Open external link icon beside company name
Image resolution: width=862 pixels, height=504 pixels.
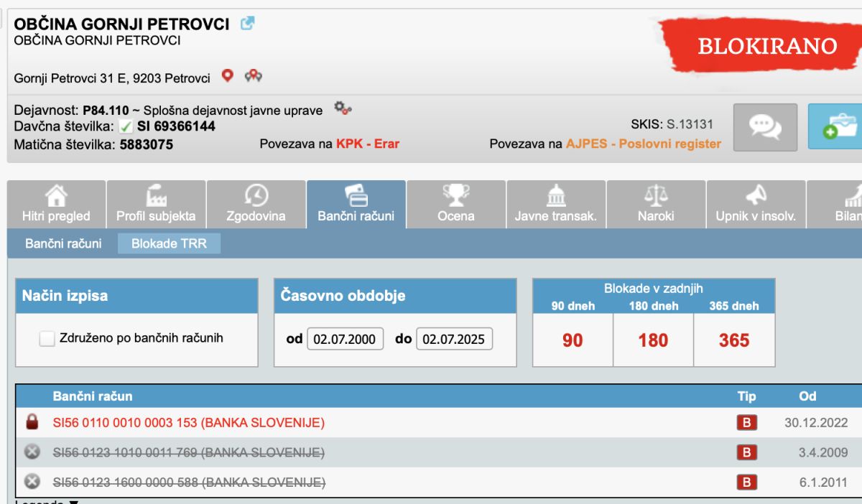click(x=248, y=24)
